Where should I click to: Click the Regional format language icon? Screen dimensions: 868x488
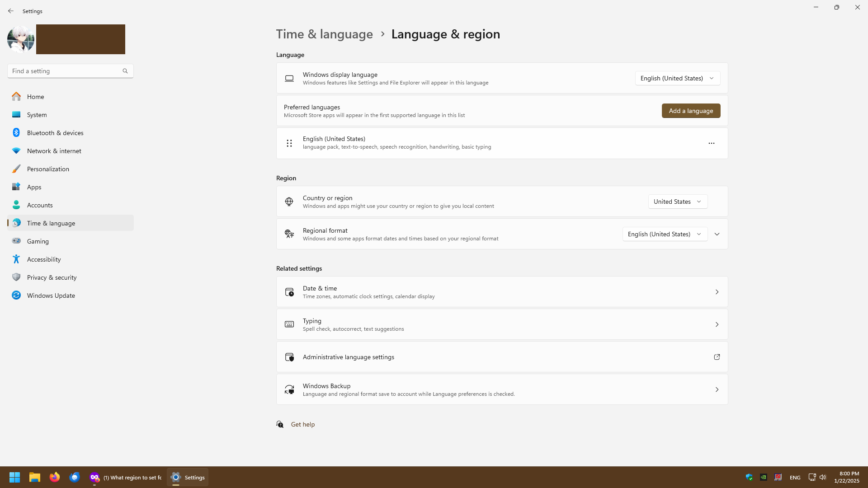click(x=289, y=234)
